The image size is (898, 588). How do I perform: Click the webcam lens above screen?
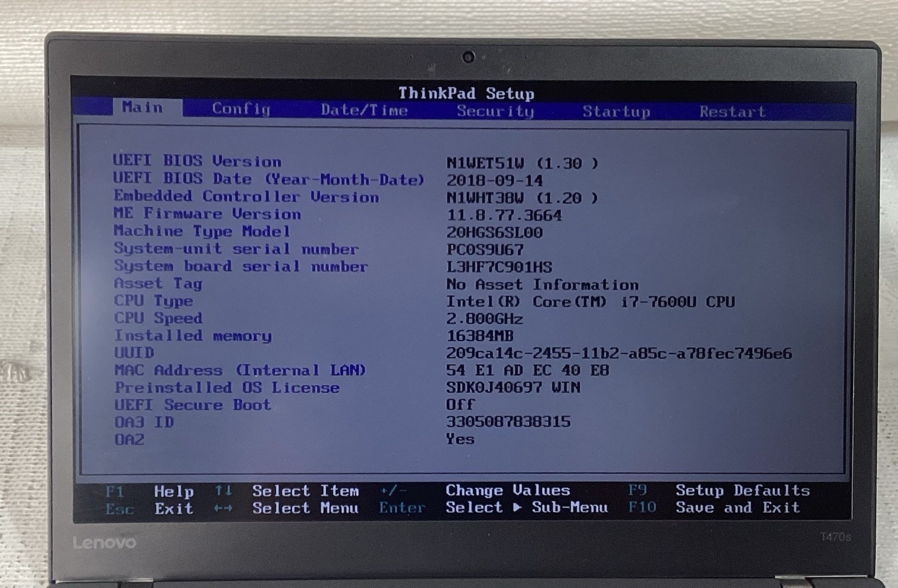point(469,57)
